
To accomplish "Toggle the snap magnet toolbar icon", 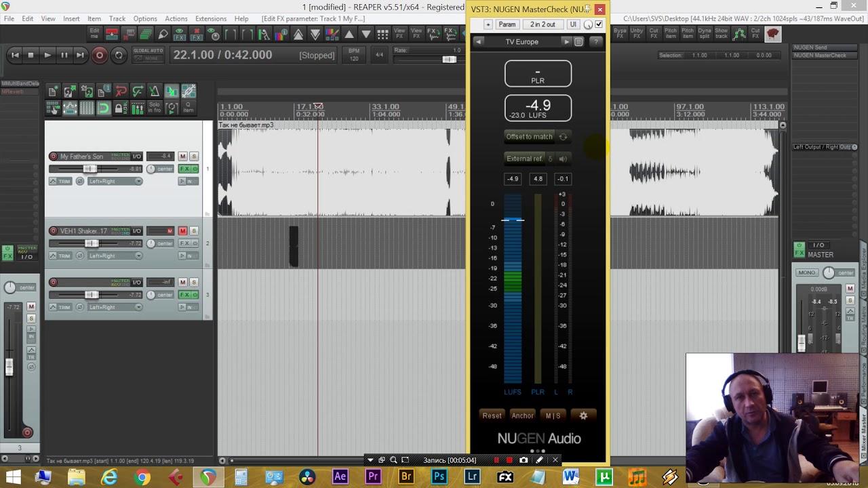I will [x=104, y=108].
